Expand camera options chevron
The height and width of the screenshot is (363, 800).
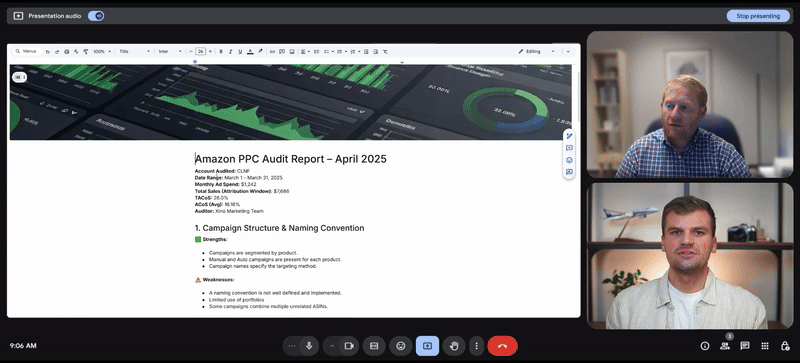(x=332, y=346)
